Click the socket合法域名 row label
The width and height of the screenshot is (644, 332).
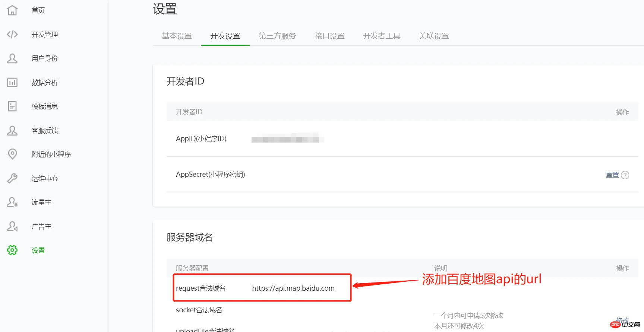coord(199,310)
